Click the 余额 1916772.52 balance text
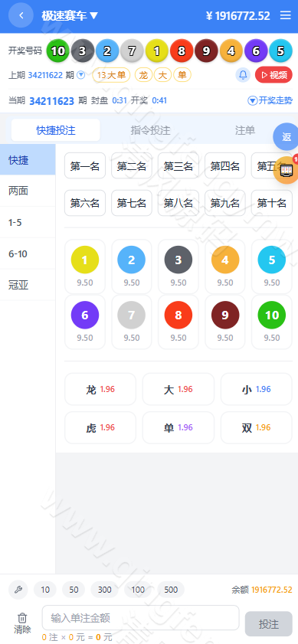The width and height of the screenshot is (298, 644). 262,590
